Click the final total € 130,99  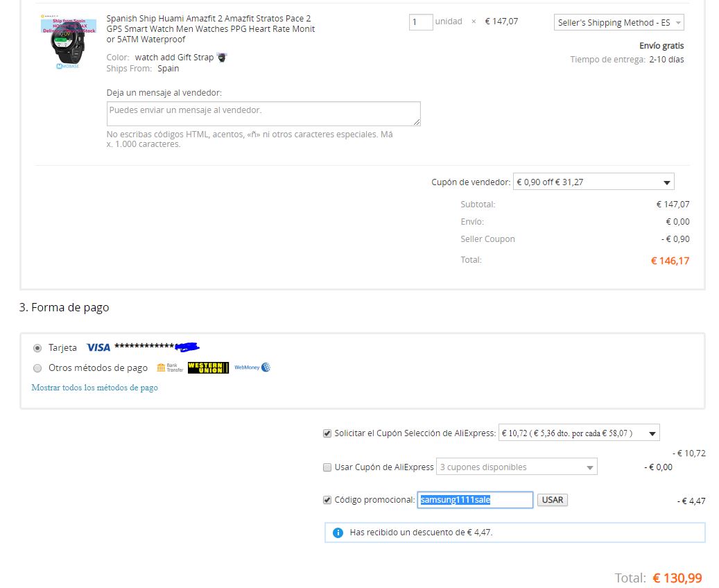(677, 578)
